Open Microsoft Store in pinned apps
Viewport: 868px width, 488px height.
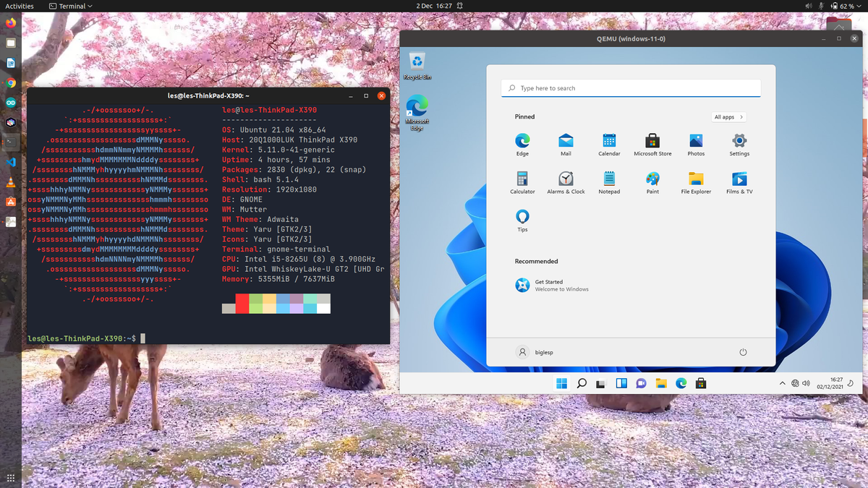click(652, 144)
